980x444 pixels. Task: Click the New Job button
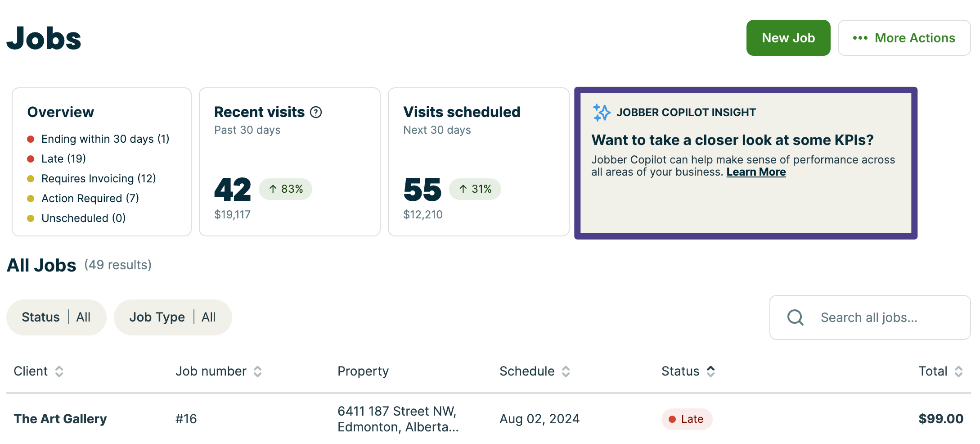point(788,38)
